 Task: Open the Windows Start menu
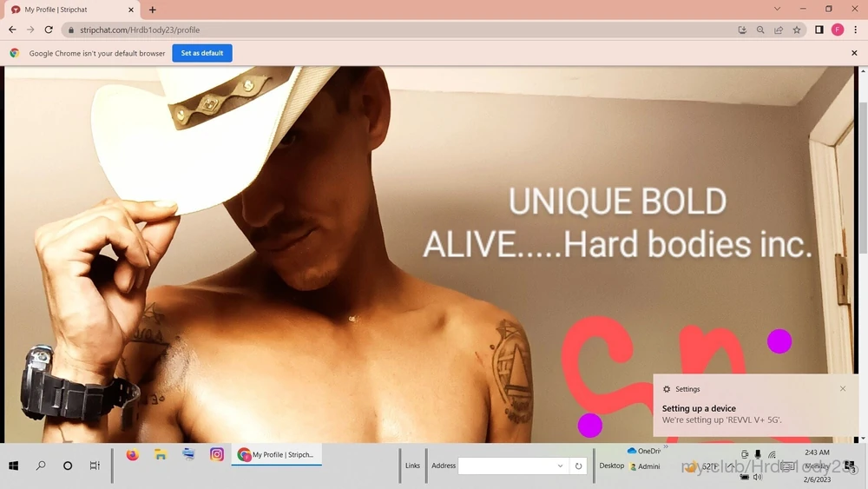click(14, 466)
